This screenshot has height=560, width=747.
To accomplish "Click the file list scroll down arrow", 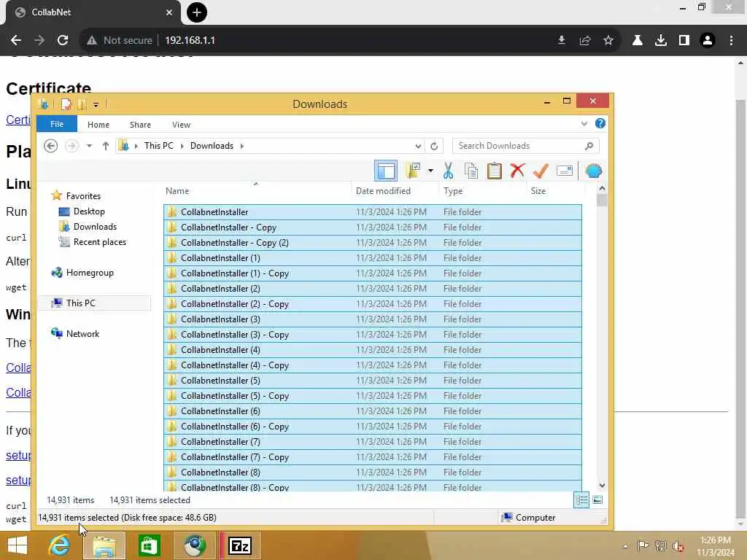I will tap(602, 485).
